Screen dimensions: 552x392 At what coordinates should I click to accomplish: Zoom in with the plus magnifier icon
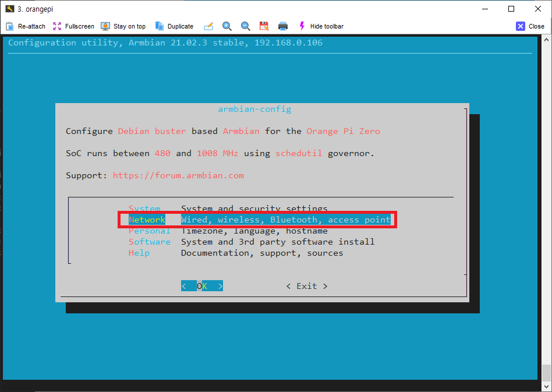(227, 26)
